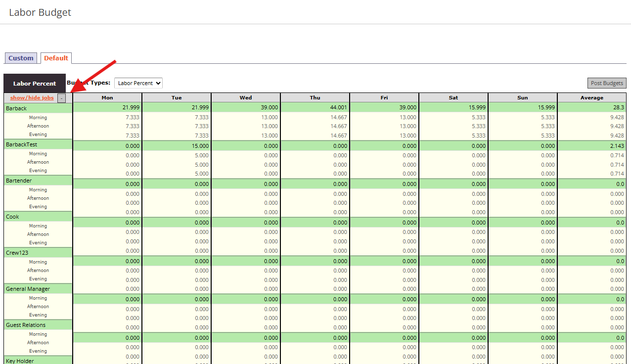Viewport: 631px width, 364px height.
Task: Click the Post Budgets button
Action: tap(607, 83)
